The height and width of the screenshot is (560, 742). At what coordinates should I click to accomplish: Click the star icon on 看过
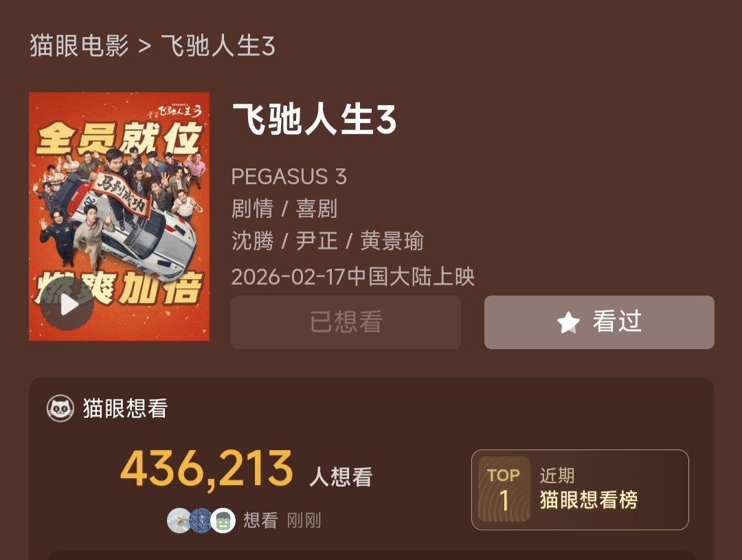568,323
